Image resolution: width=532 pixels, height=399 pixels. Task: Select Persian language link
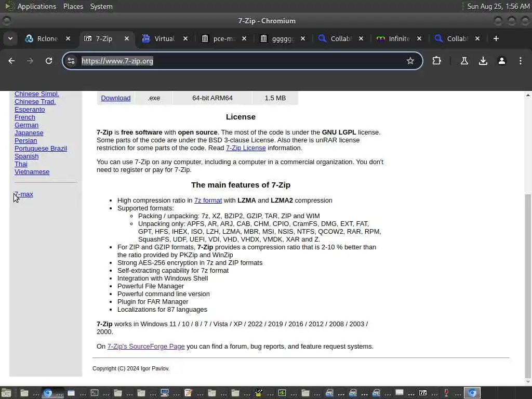26,141
